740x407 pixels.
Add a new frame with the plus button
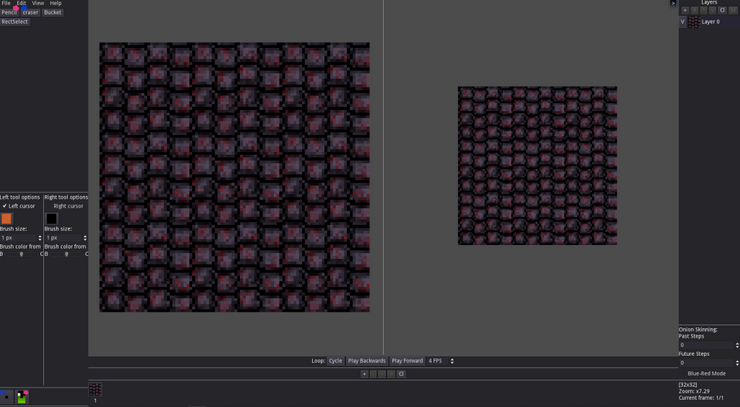tap(364, 374)
